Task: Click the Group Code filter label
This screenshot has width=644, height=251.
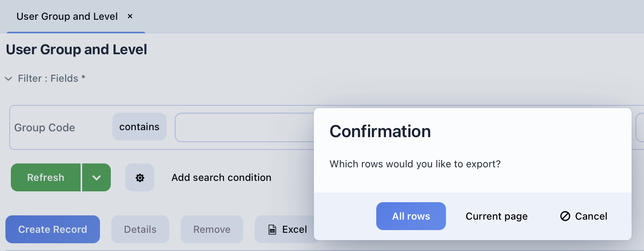Action: (x=45, y=127)
